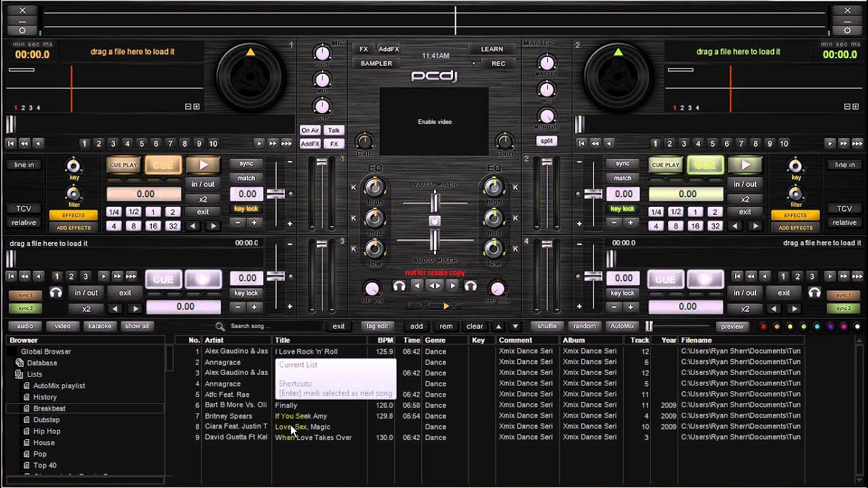Open deck 2 EFFECTS panel
868x488 pixels.
[795, 215]
